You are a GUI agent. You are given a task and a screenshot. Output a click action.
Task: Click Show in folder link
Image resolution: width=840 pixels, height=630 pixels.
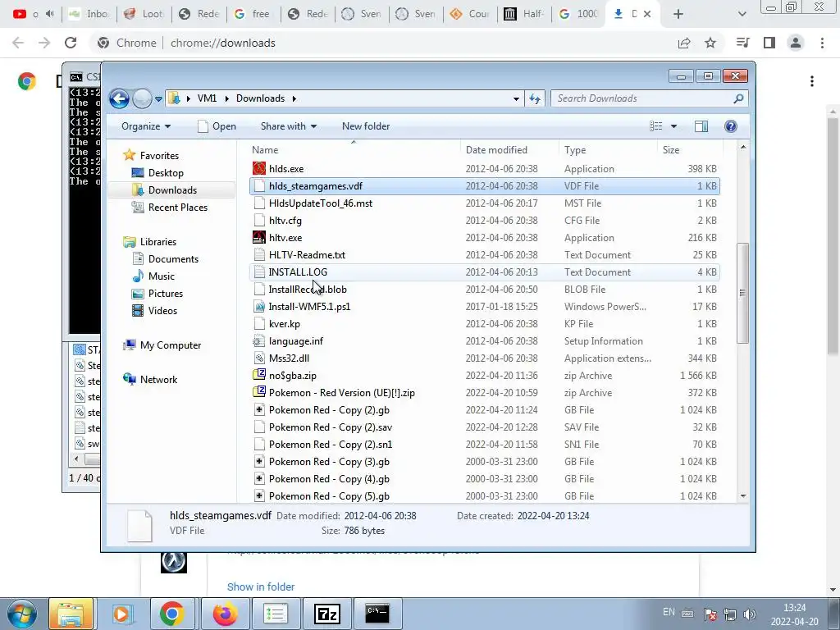click(261, 587)
